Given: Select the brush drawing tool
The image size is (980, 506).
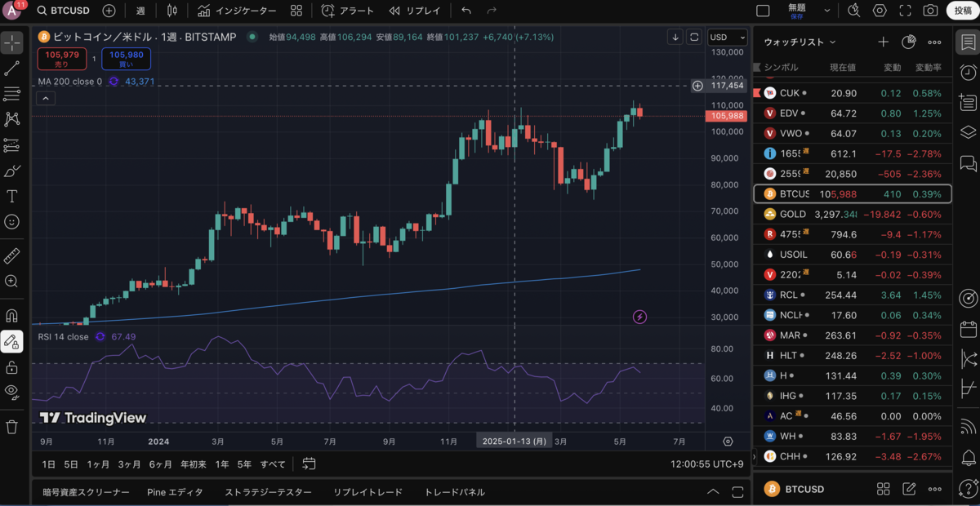Looking at the screenshot, I should (12, 171).
